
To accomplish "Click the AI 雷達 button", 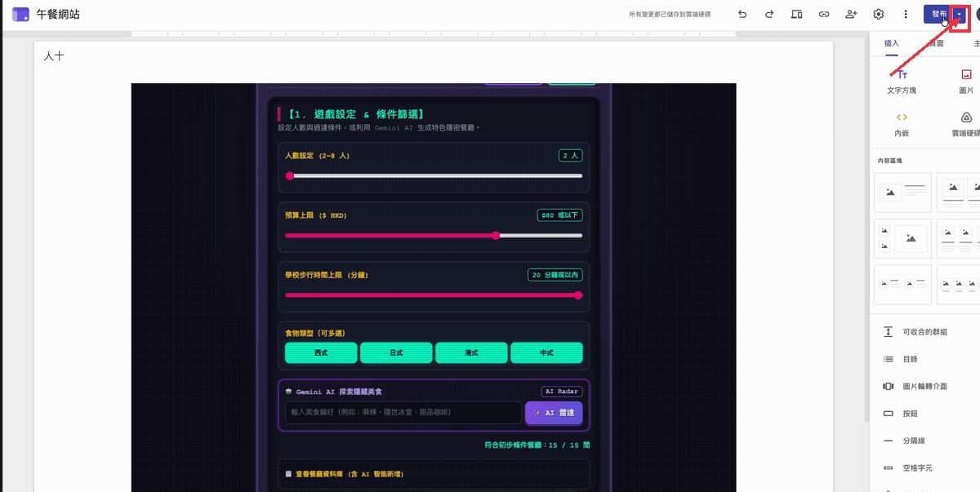I will [x=554, y=413].
